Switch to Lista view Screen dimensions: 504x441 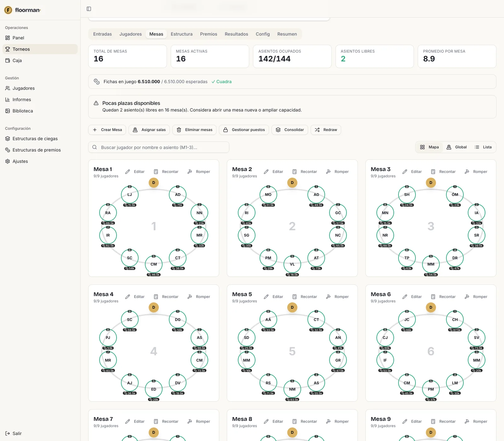[x=483, y=147]
